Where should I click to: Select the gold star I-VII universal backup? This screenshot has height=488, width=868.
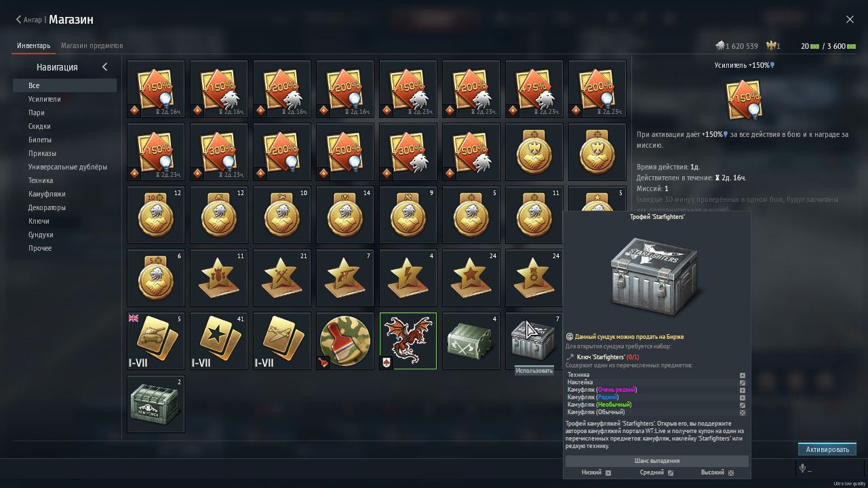pos(218,341)
